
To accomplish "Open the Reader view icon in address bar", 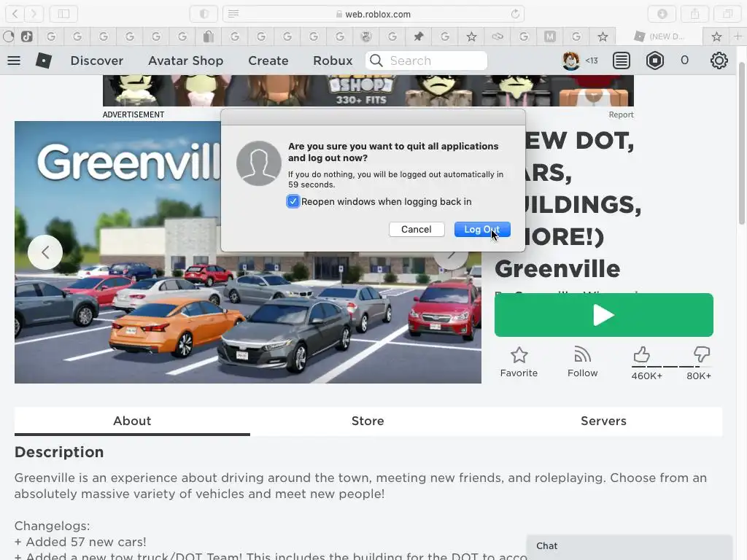I will [233, 14].
